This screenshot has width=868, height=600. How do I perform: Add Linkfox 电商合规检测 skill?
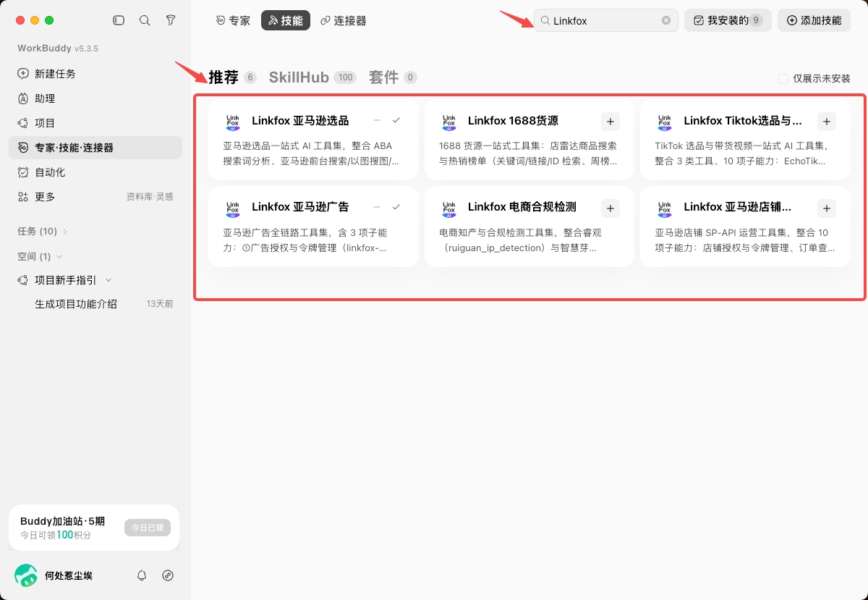[x=610, y=208]
